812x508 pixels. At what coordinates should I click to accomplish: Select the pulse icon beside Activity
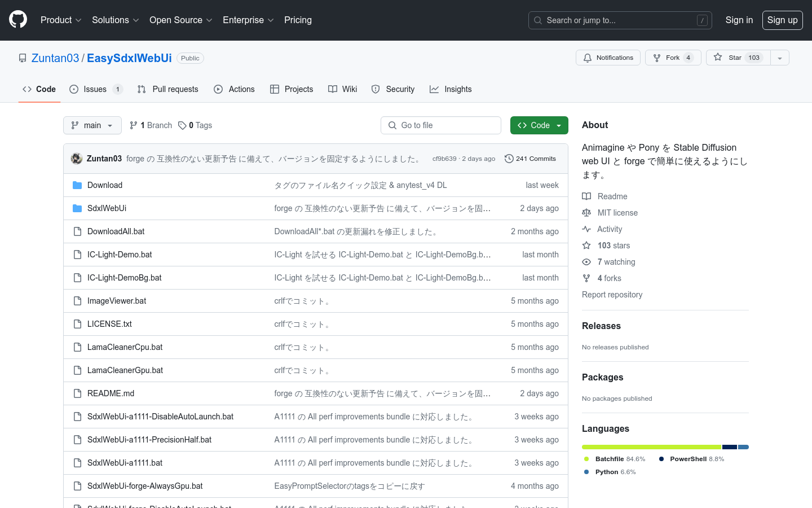pos(586,229)
